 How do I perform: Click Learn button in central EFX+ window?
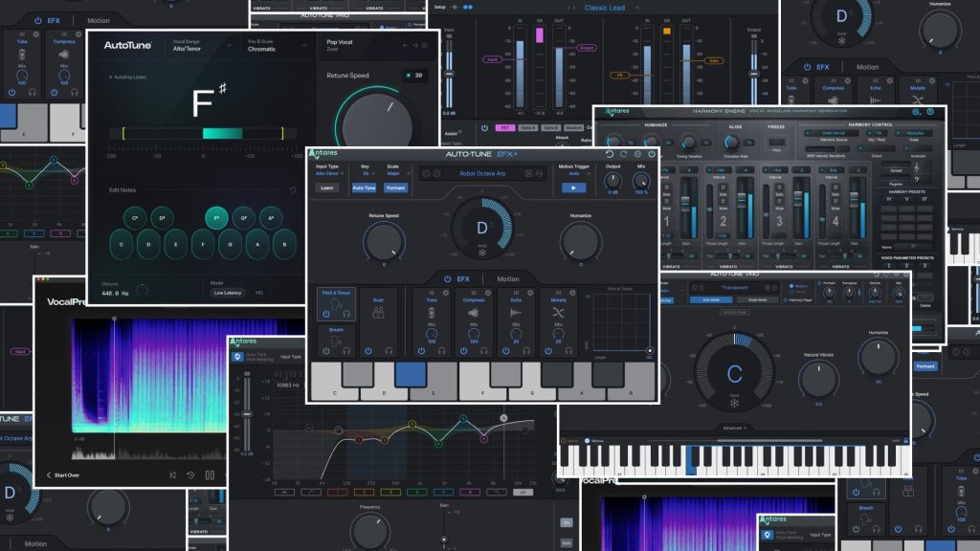[327, 188]
